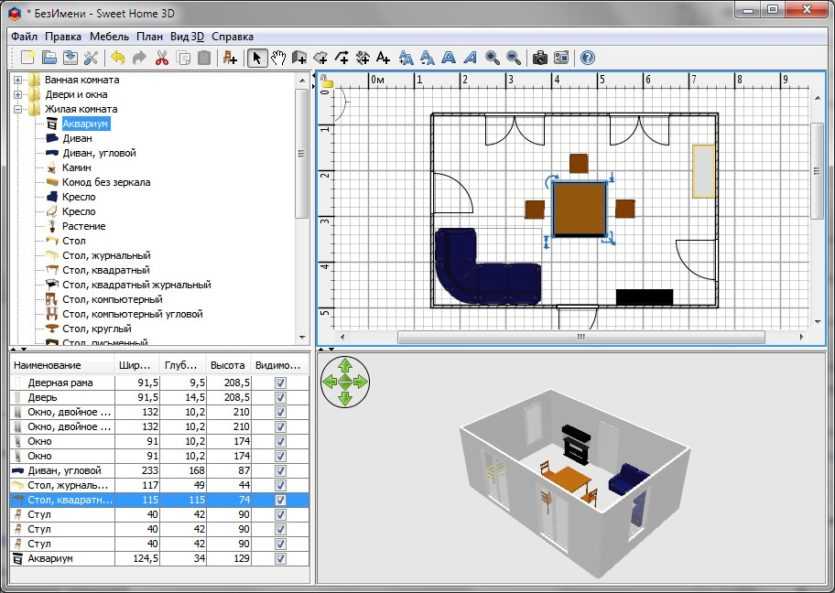Activate the pan hand tool

point(278,57)
